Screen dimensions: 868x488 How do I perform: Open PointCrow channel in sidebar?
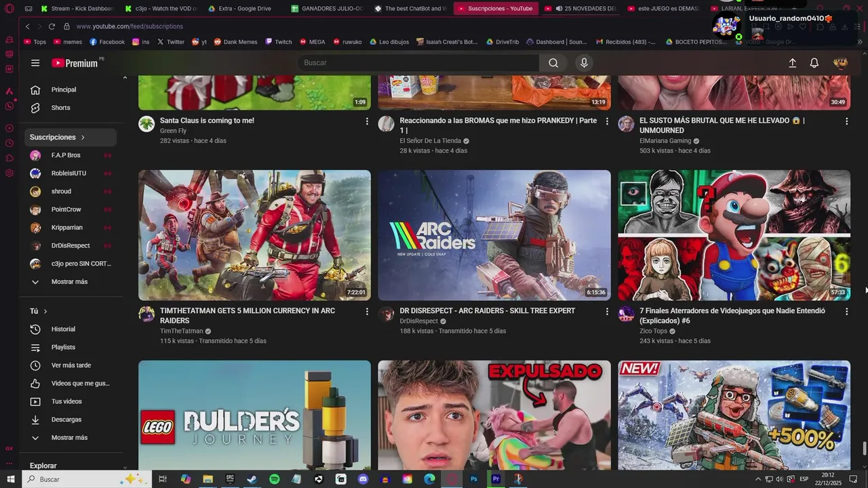(x=71, y=209)
